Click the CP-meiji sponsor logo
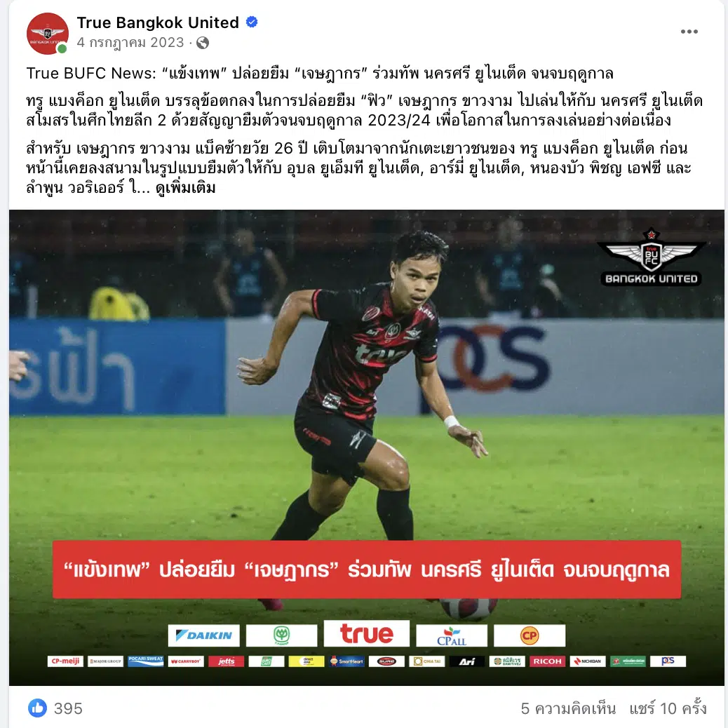Screen dimensions: 728x728 (x=65, y=661)
